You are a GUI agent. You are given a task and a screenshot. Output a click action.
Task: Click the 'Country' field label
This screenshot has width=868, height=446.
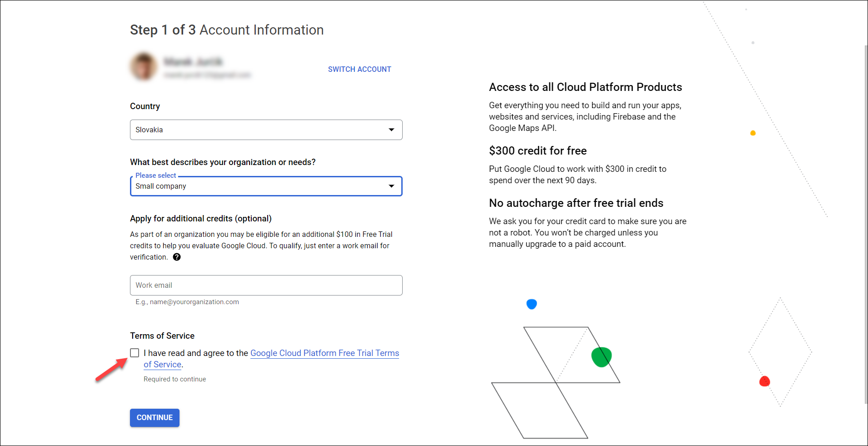145,106
